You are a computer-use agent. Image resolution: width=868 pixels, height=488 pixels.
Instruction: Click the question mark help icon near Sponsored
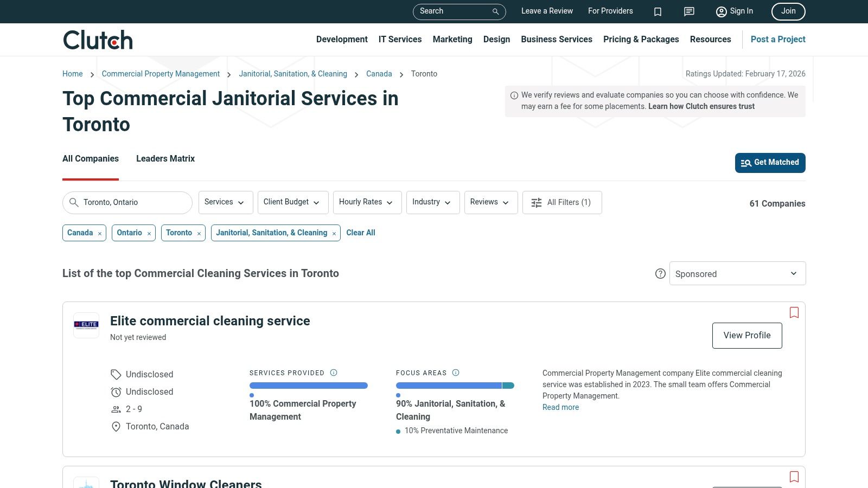coord(660,274)
